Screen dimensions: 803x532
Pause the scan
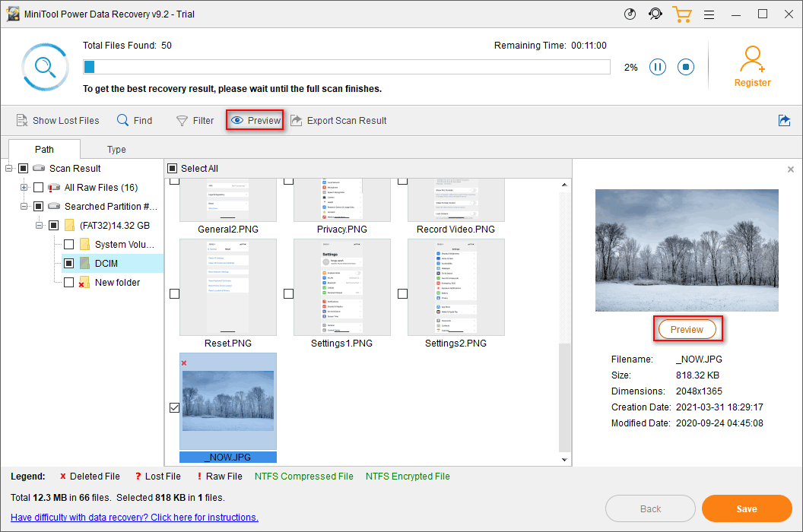tap(658, 67)
